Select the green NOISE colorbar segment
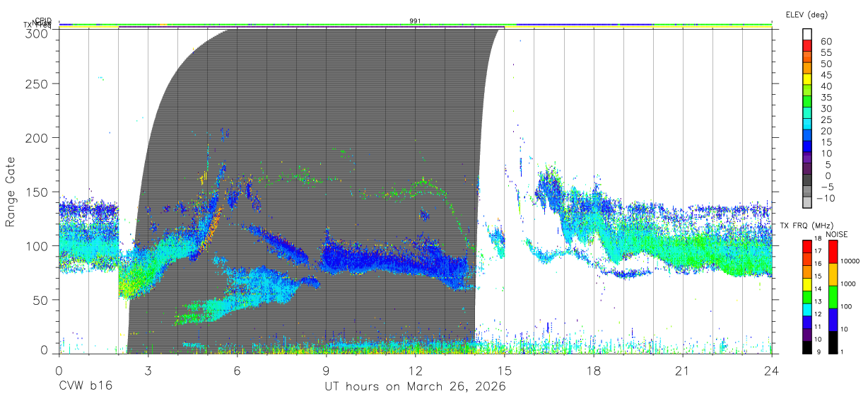This screenshot has height=401, width=868. click(832, 297)
